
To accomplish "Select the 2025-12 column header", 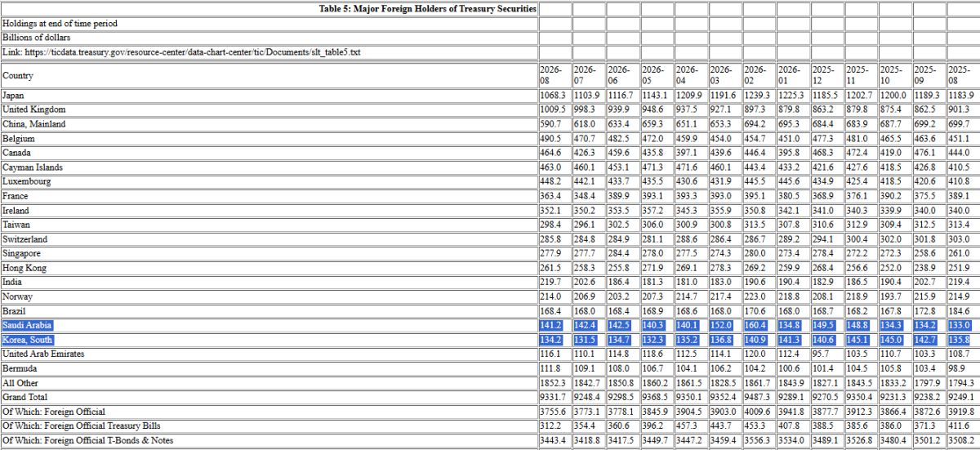I will [x=826, y=75].
